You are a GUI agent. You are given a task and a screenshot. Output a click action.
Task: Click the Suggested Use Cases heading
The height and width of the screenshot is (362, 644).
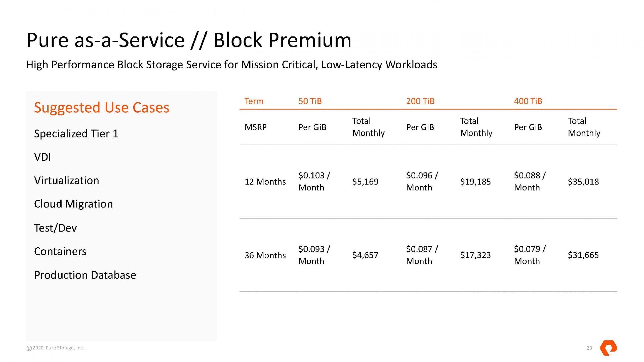102,108
